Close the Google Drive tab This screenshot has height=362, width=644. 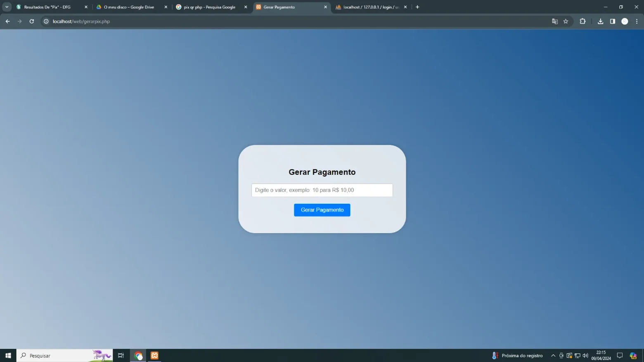(x=166, y=7)
